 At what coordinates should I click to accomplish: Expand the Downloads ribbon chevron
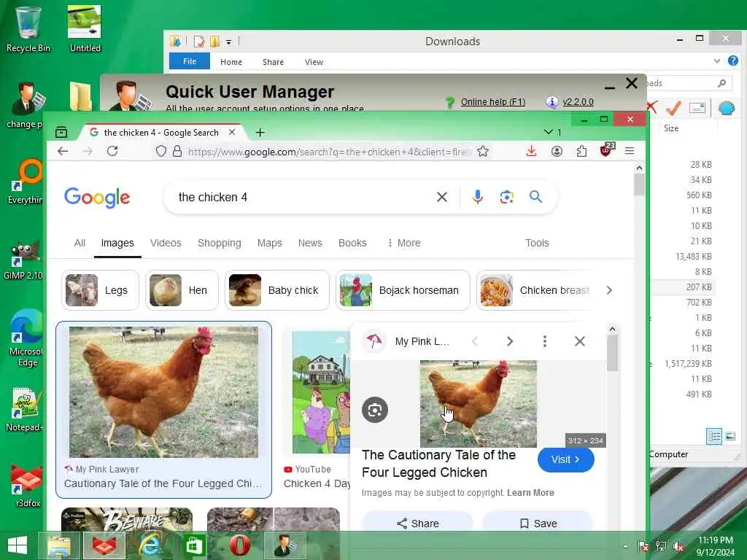(716, 61)
